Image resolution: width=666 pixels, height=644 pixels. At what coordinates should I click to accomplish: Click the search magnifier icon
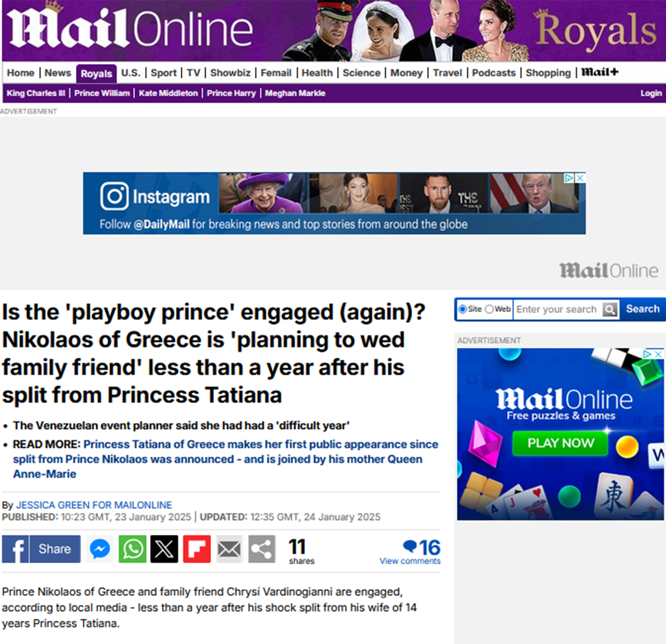[610, 309]
